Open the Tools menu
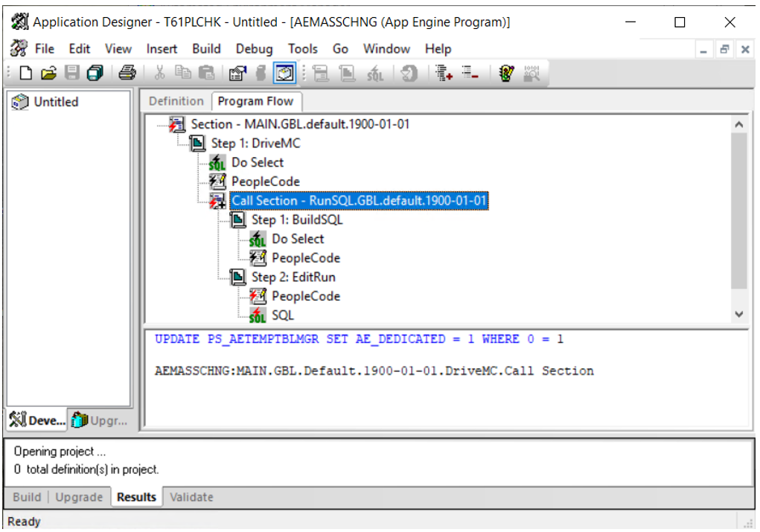 tap(303, 49)
